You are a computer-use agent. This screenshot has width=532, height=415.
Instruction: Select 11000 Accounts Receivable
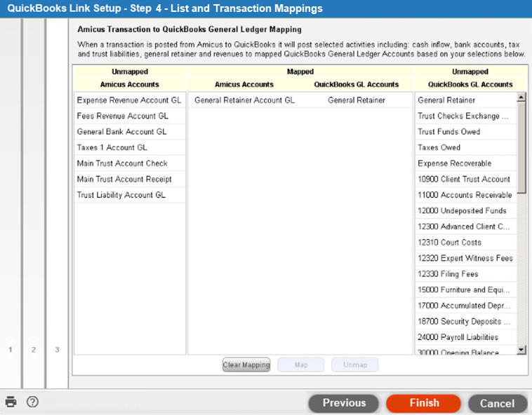tap(465, 195)
